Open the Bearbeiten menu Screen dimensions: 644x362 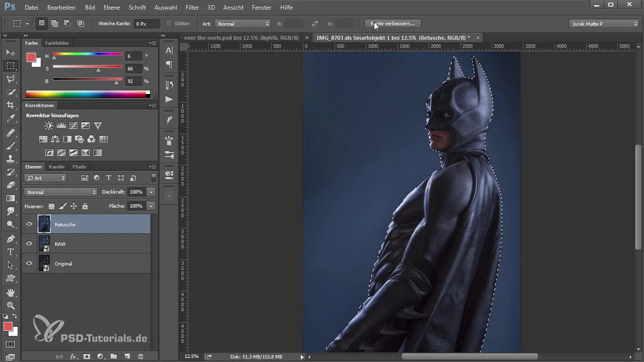tap(61, 8)
